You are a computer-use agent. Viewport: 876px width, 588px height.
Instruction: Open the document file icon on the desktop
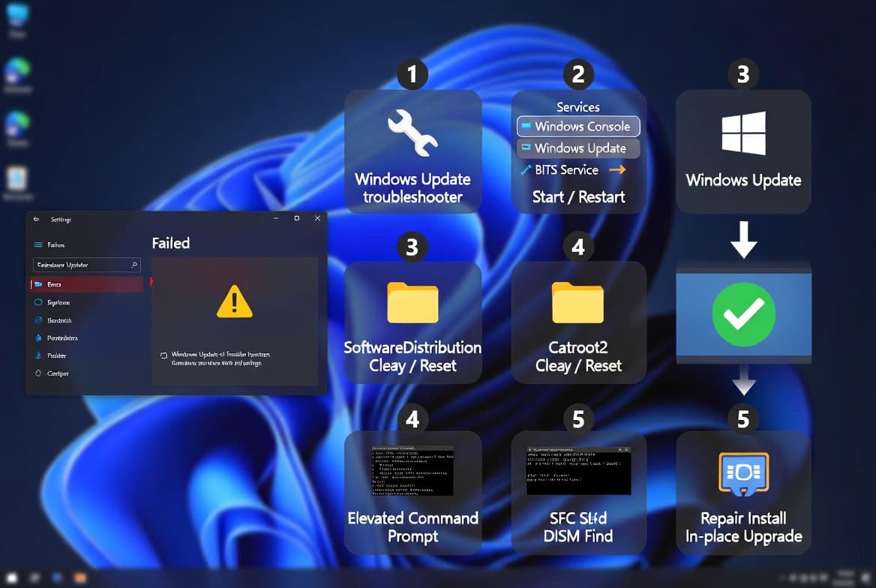[17, 178]
